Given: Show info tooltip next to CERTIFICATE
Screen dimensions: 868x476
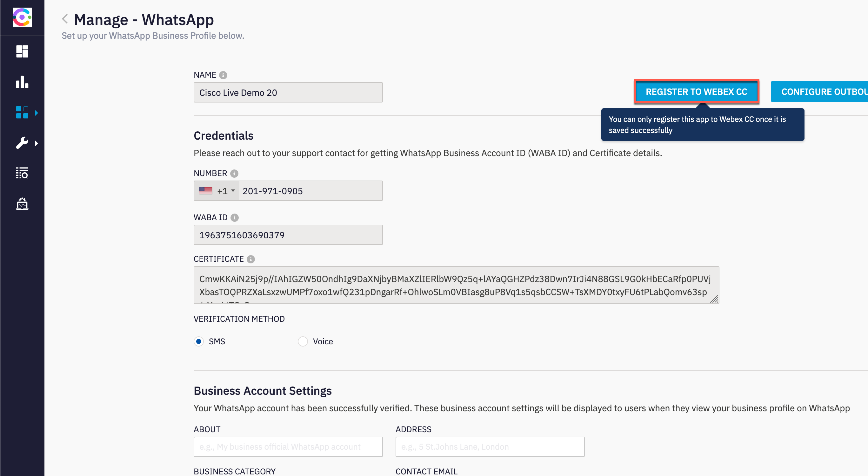Looking at the screenshot, I should tap(251, 259).
